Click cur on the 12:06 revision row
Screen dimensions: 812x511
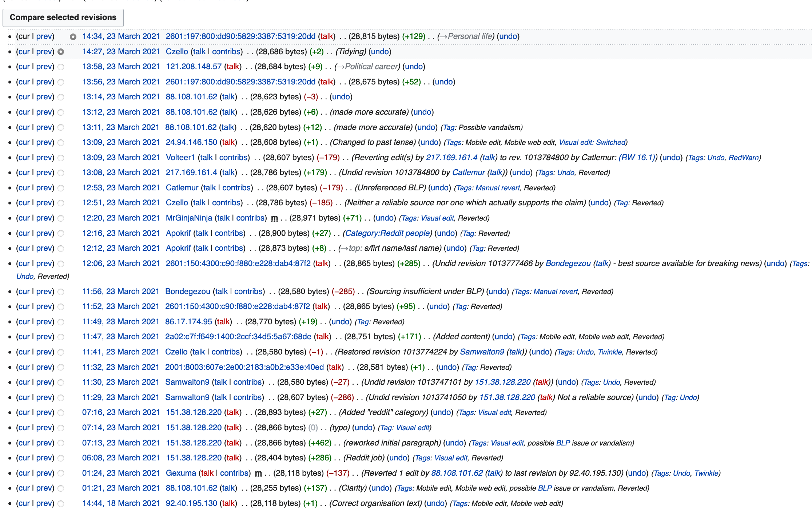pyautogui.click(x=24, y=264)
